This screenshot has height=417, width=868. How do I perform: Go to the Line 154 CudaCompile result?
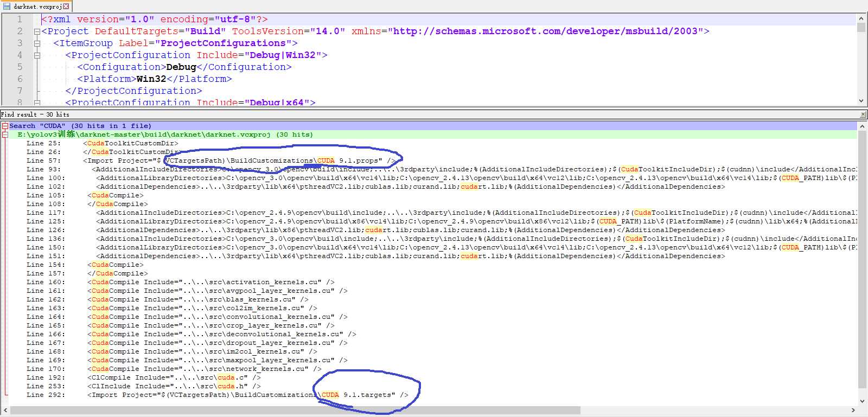pyautogui.click(x=85, y=265)
